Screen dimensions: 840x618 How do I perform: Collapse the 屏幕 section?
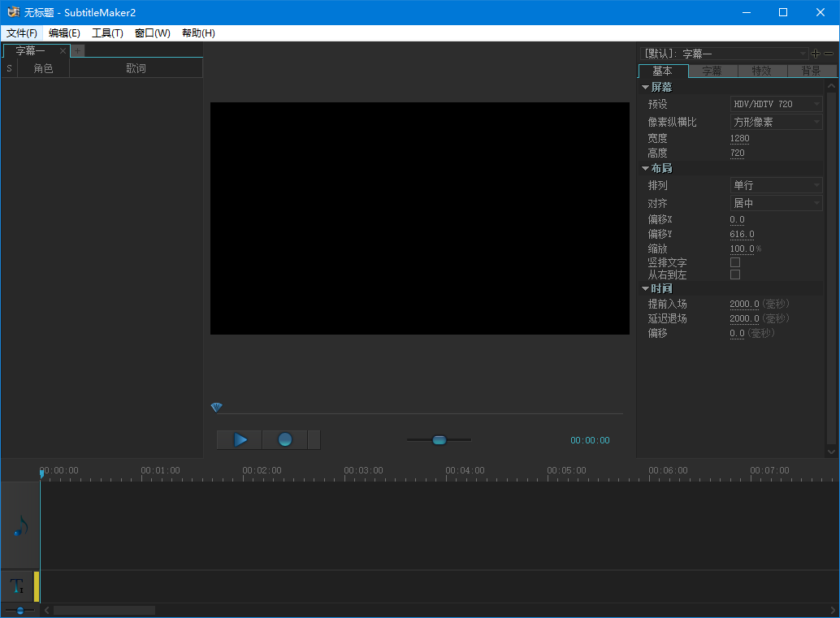click(x=646, y=87)
